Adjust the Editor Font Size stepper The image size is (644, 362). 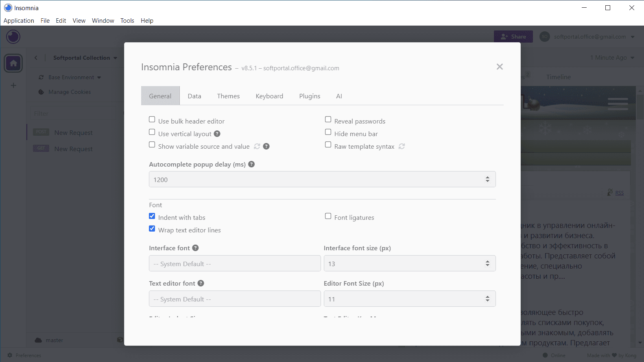487,299
